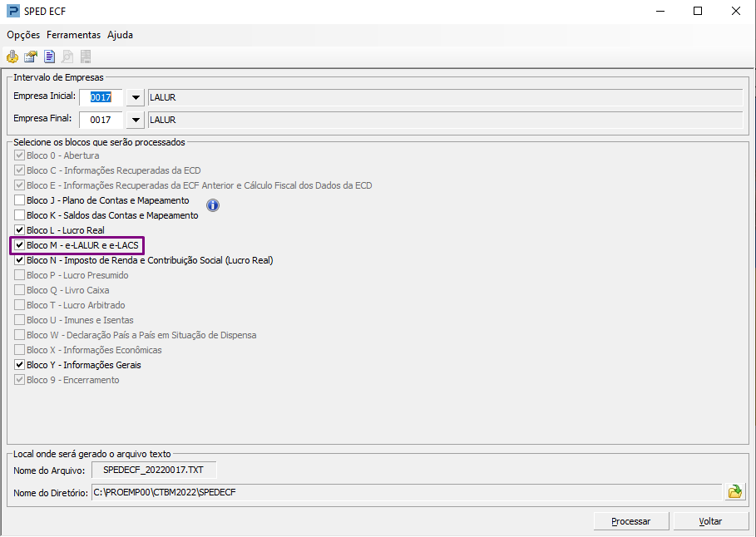Minimize the SPED ECF window

[660, 11]
